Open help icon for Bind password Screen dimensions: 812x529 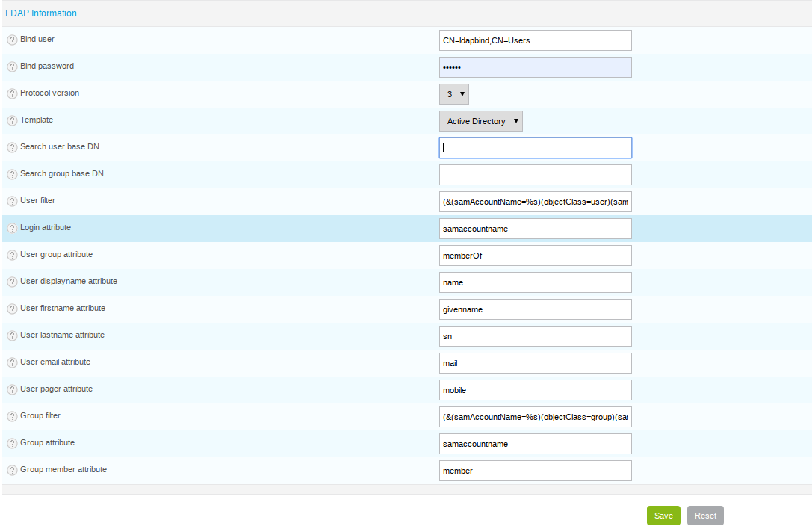[12, 66]
